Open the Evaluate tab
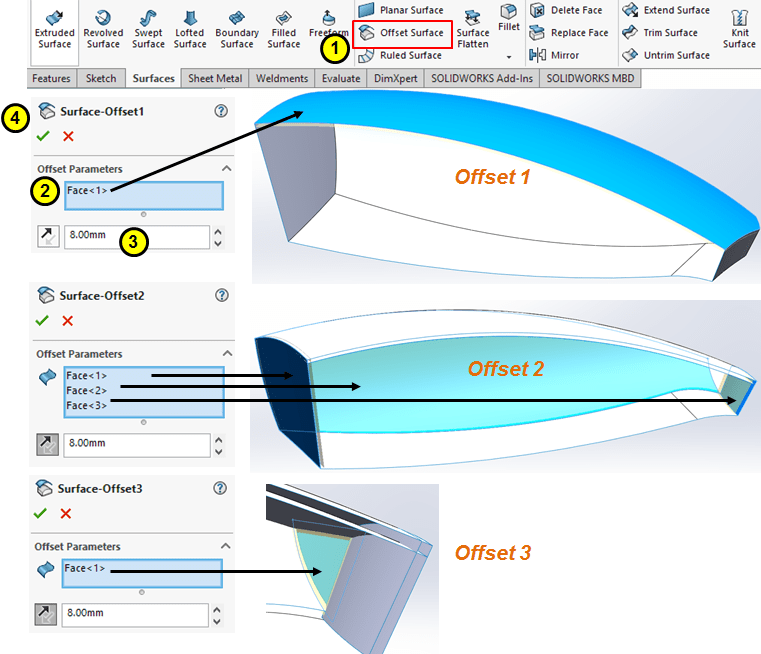The width and height of the screenshot is (761, 654). [341, 78]
